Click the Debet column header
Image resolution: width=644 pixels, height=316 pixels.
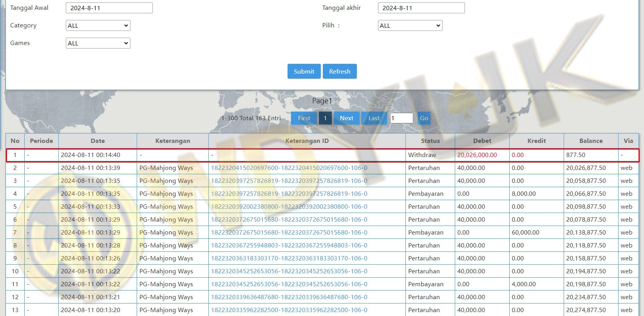[x=482, y=141]
